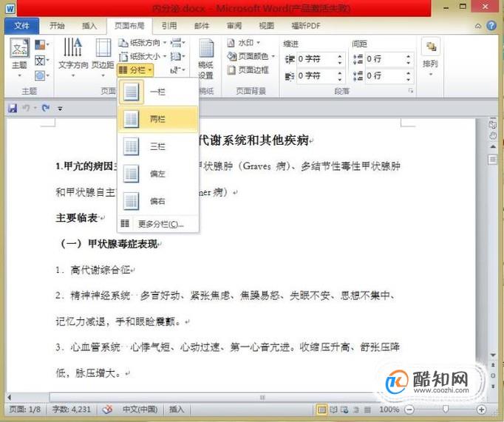Open theme colors dropdown
Screen dimensions: 504x422
(x=42, y=44)
